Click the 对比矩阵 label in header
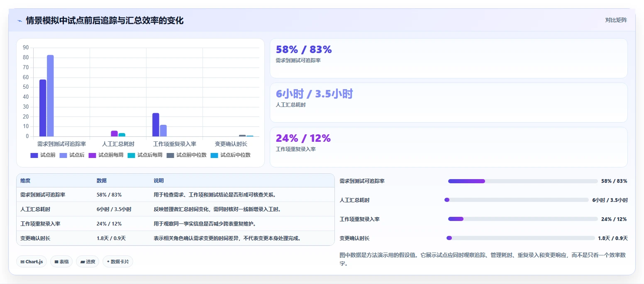The height and width of the screenshot is (284, 644). pos(616,20)
